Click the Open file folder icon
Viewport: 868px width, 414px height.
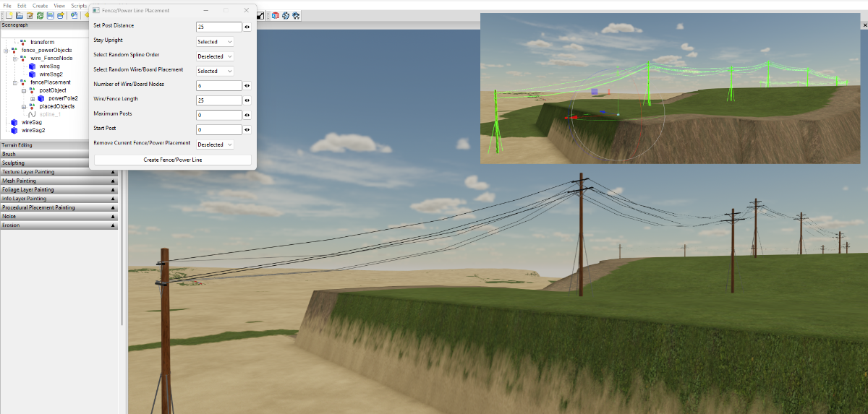pyautogui.click(x=20, y=15)
